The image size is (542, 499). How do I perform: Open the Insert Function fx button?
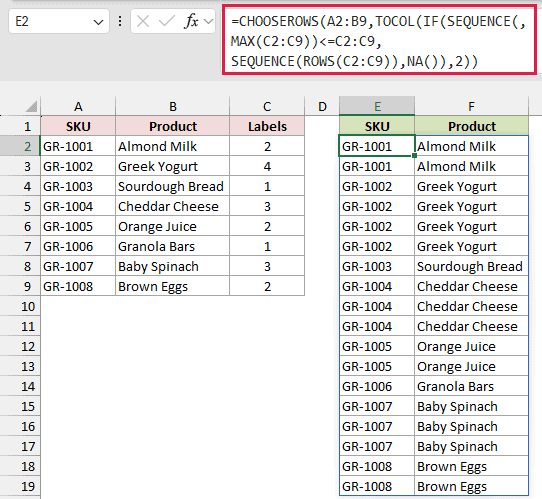[x=191, y=21]
